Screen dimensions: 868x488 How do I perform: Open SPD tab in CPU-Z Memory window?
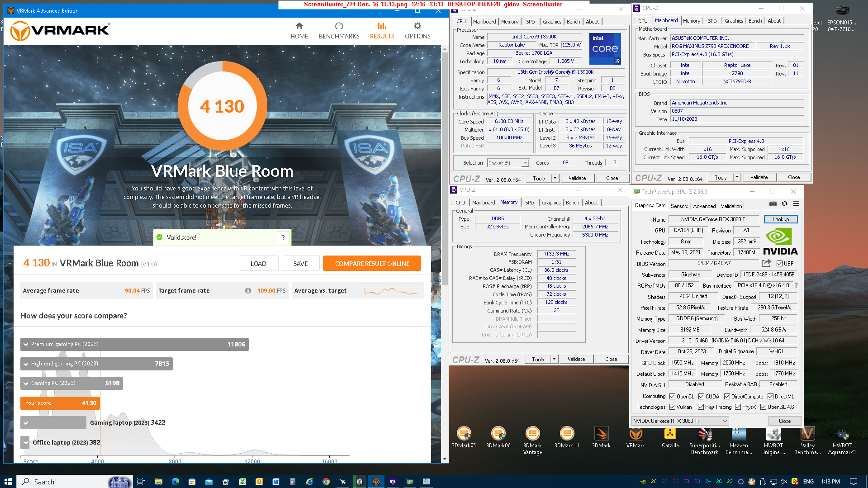tap(529, 203)
